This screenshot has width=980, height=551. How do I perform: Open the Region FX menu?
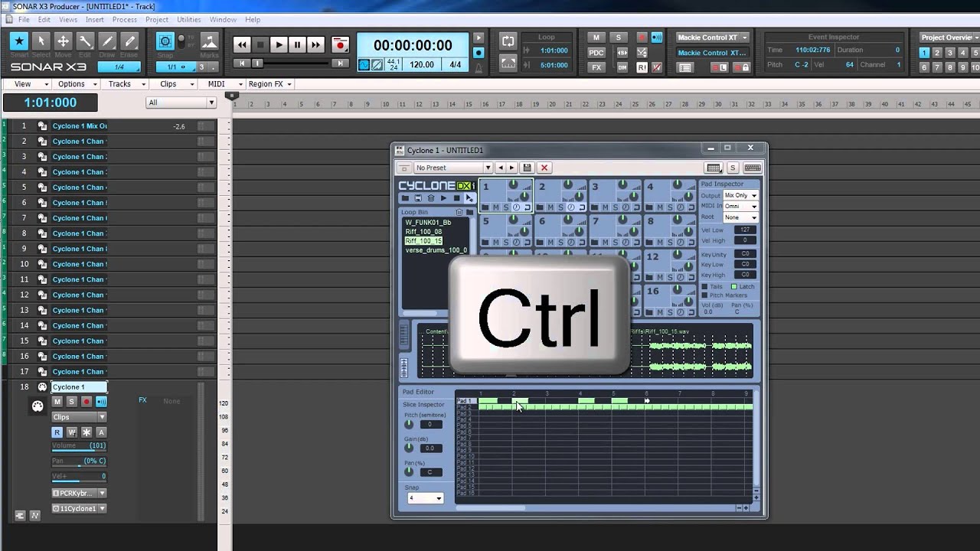pyautogui.click(x=269, y=84)
